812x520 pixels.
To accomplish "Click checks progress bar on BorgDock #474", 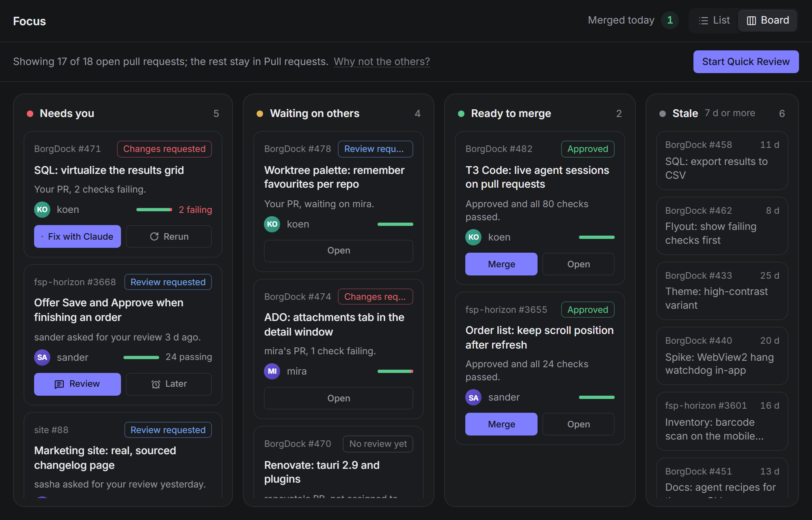I will (395, 371).
